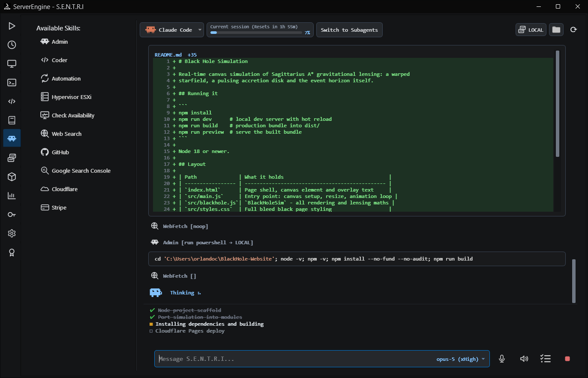Open the opus-5 (xHigh) model dropdown
Viewport: 588px width, 378px height.
pyautogui.click(x=461, y=359)
